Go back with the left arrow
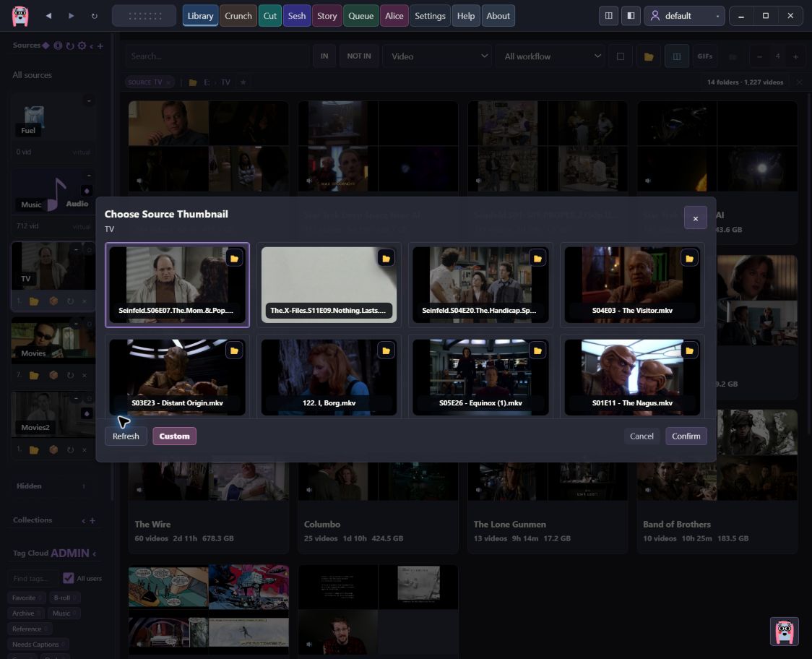This screenshot has width=812, height=659. [48, 16]
